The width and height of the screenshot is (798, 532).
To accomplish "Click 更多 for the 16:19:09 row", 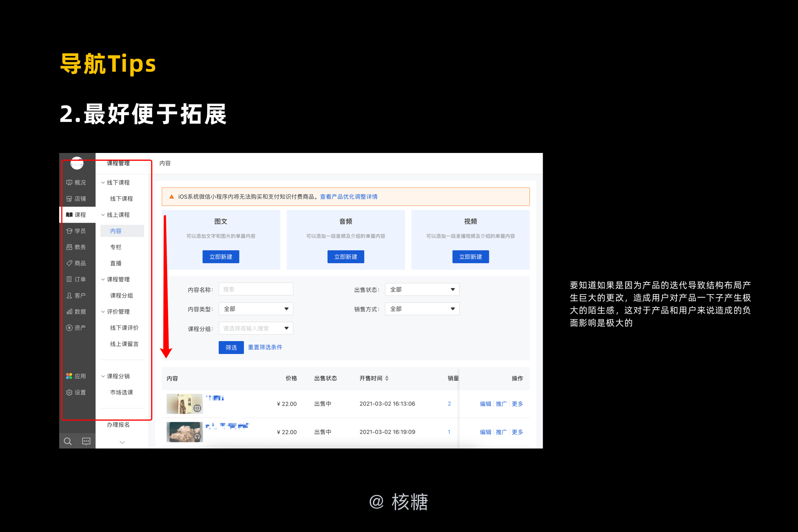I will click(x=518, y=432).
